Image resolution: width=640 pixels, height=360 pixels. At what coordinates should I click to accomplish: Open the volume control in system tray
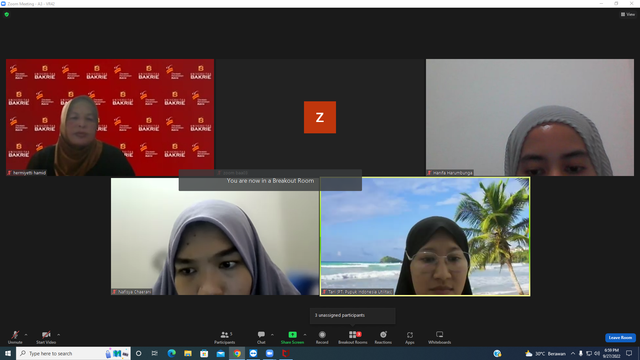[597, 353]
